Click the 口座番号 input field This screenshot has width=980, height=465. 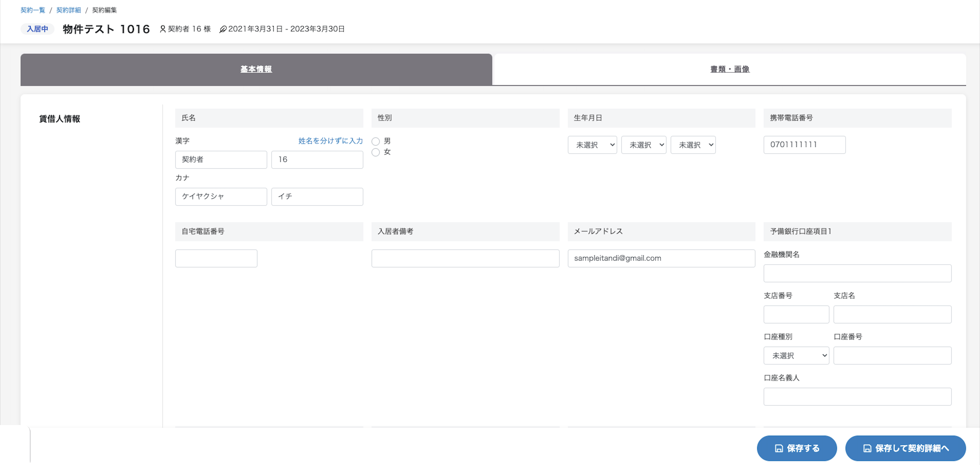click(x=893, y=355)
